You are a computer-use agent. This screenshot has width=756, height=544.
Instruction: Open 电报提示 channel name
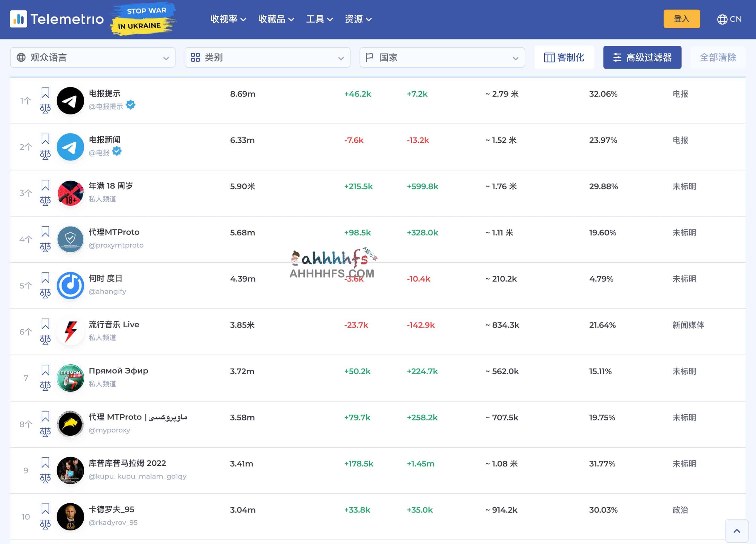104,93
